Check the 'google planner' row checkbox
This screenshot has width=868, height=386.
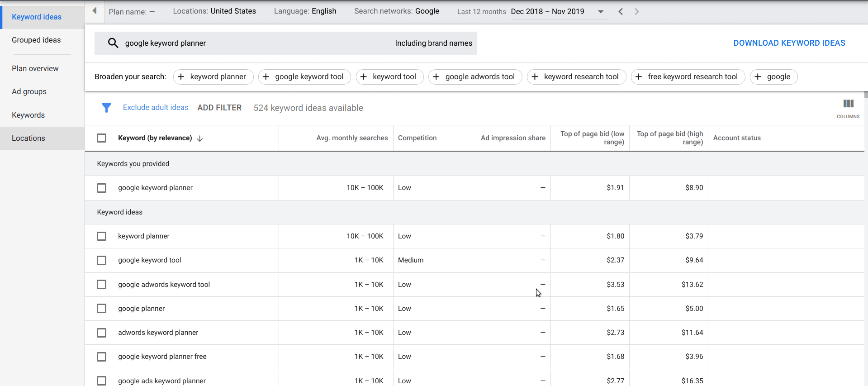102,308
